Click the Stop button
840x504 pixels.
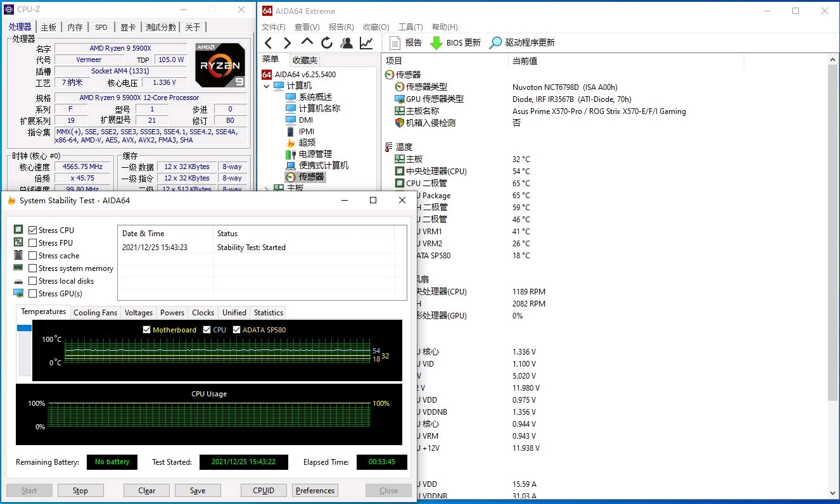click(80, 491)
